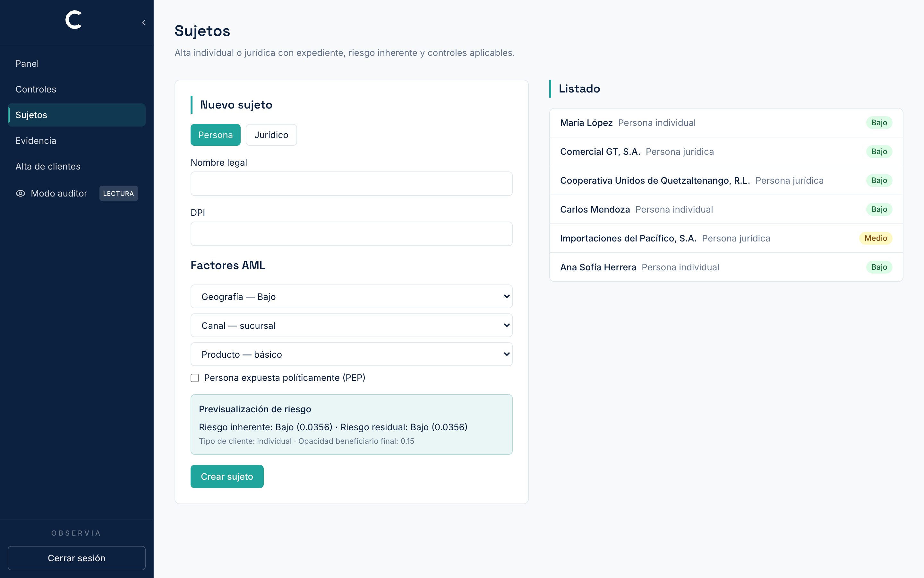Open Importaciones del Pacífico, S.A. row
This screenshot has width=924, height=578.
click(x=726, y=238)
